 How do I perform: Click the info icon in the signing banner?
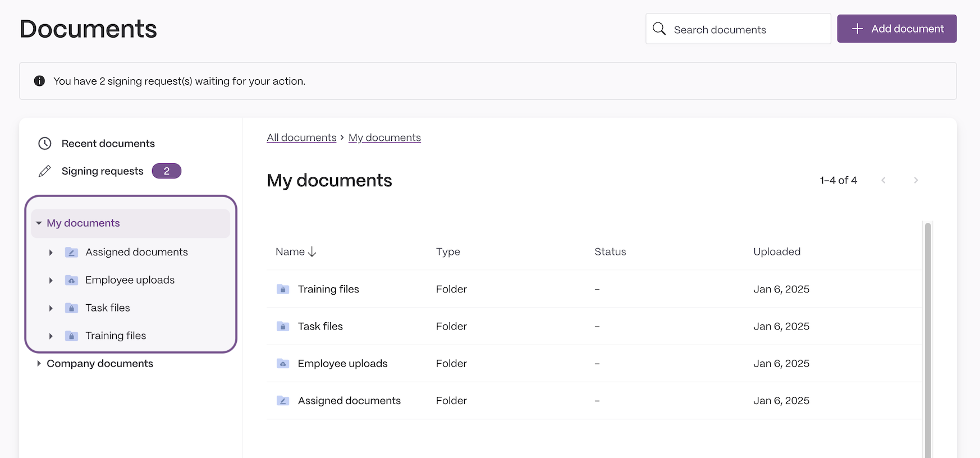pyautogui.click(x=39, y=81)
